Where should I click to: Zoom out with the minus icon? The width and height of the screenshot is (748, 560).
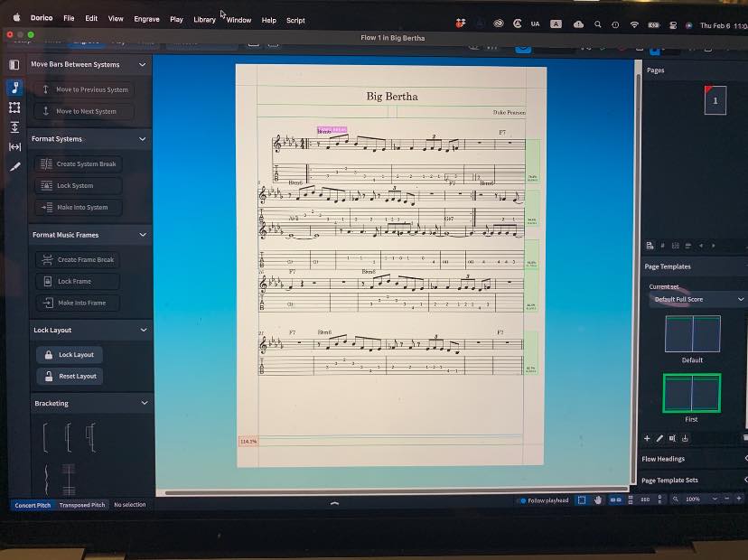(727, 499)
